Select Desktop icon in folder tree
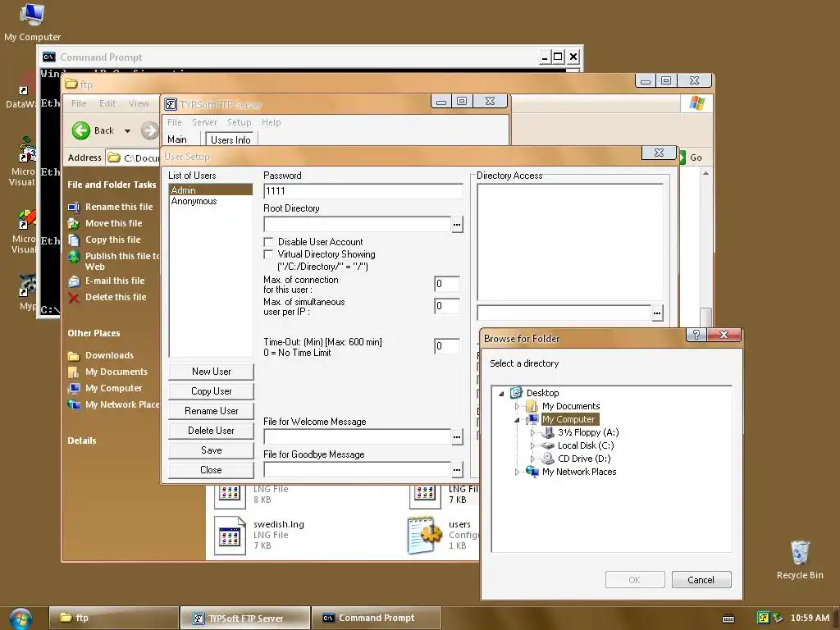This screenshot has height=630, width=840. 516,393
